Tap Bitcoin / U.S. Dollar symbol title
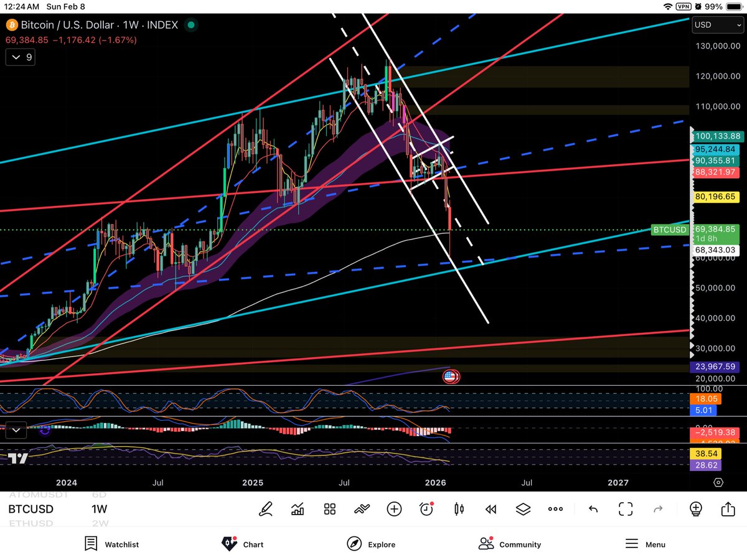Image resolution: width=747 pixels, height=560 pixels. (x=68, y=26)
